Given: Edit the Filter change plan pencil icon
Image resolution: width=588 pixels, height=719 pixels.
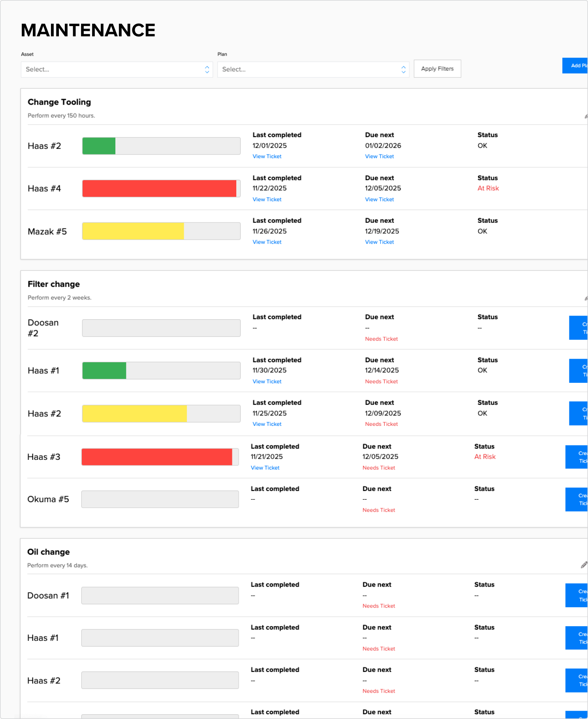Looking at the screenshot, I should click(586, 298).
